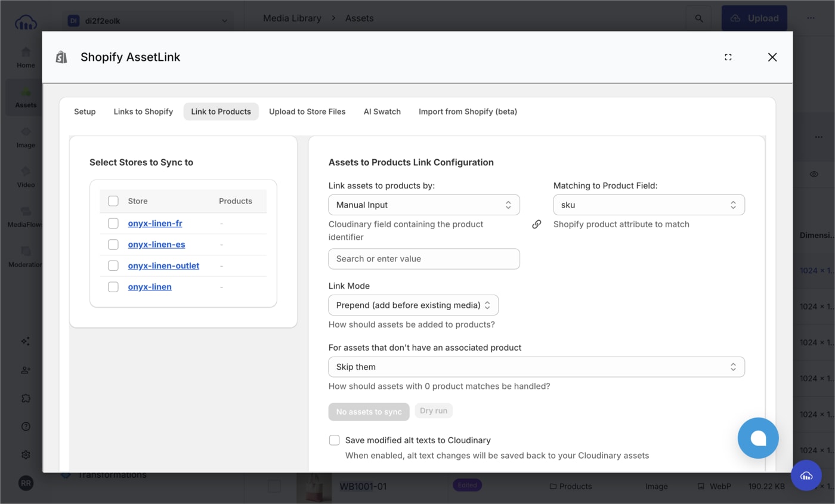835x504 pixels.
Task: Switch to the Setup tab
Action: point(85,112)
